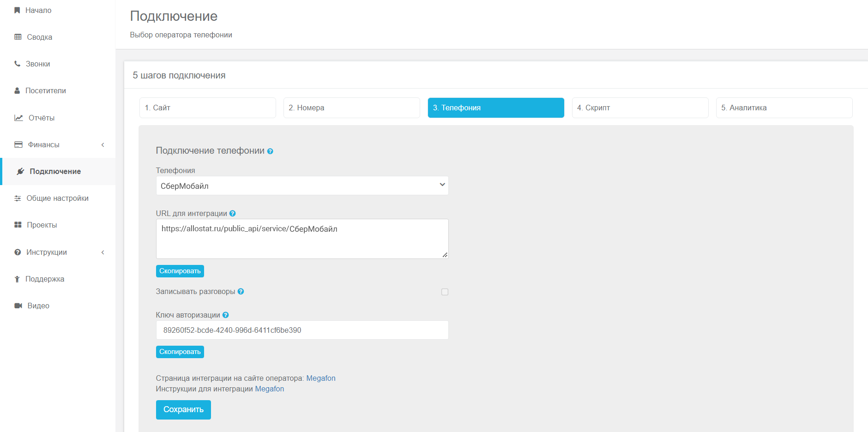Image resolution: width=868 pixels, height=432 pixels.
Task: Click the video camera icon for Видео
Action: pyautogui.click(x=18, y=306)
